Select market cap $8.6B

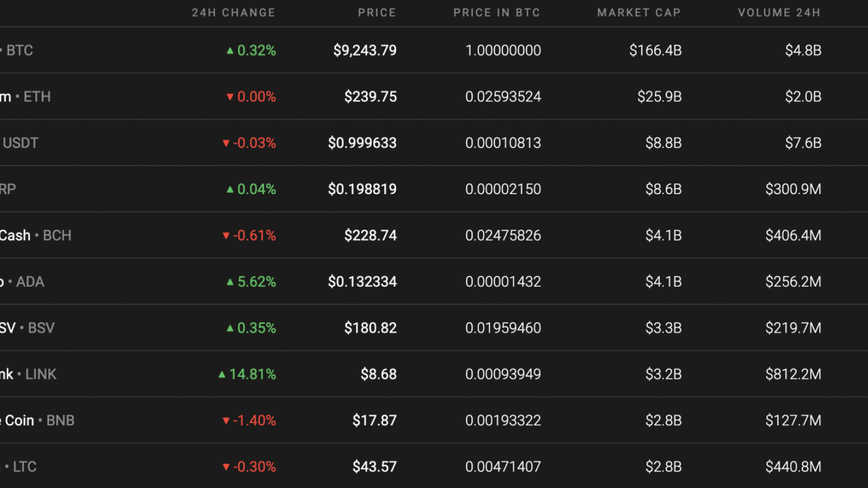663,189
